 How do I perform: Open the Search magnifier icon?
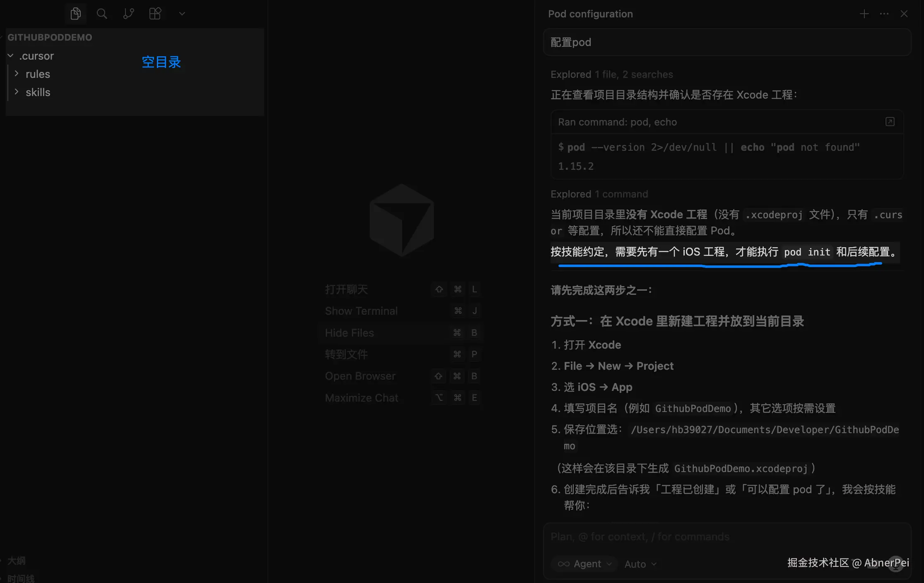pos(102,14)
